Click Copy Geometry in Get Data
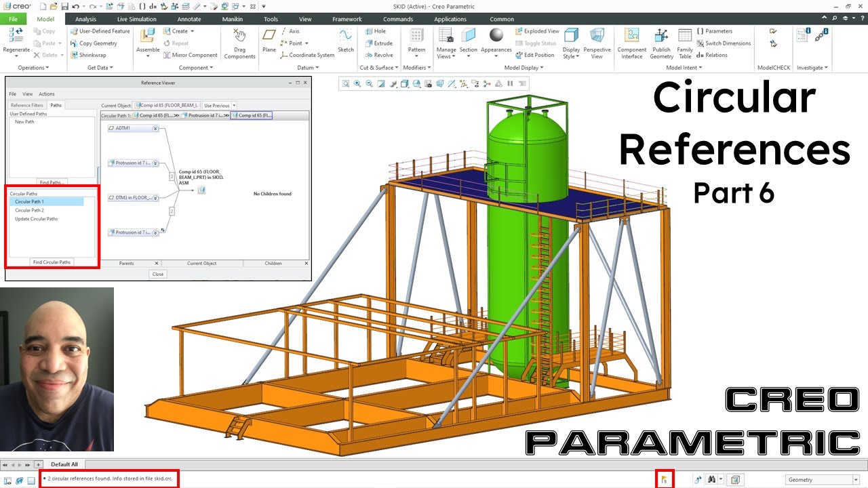 pos(93,43)
